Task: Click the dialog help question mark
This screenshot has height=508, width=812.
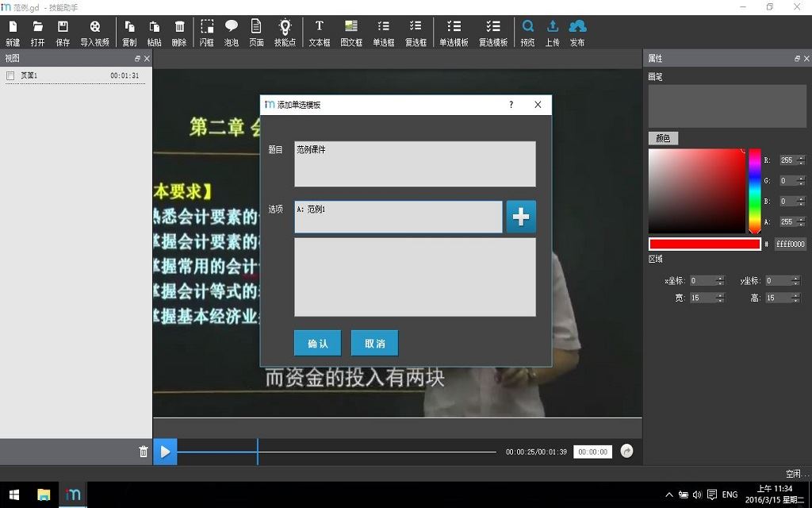Action: [511, 105]
